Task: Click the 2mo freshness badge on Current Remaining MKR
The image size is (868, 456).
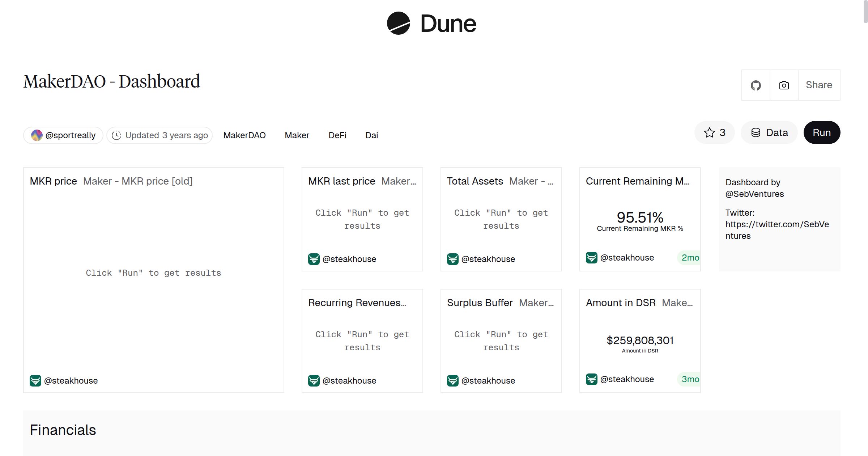Action: point(689,258)
